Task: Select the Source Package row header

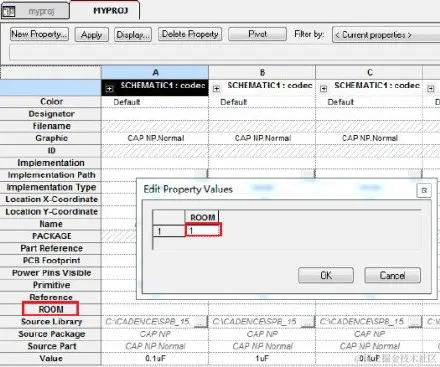Action: coord(51,334)
